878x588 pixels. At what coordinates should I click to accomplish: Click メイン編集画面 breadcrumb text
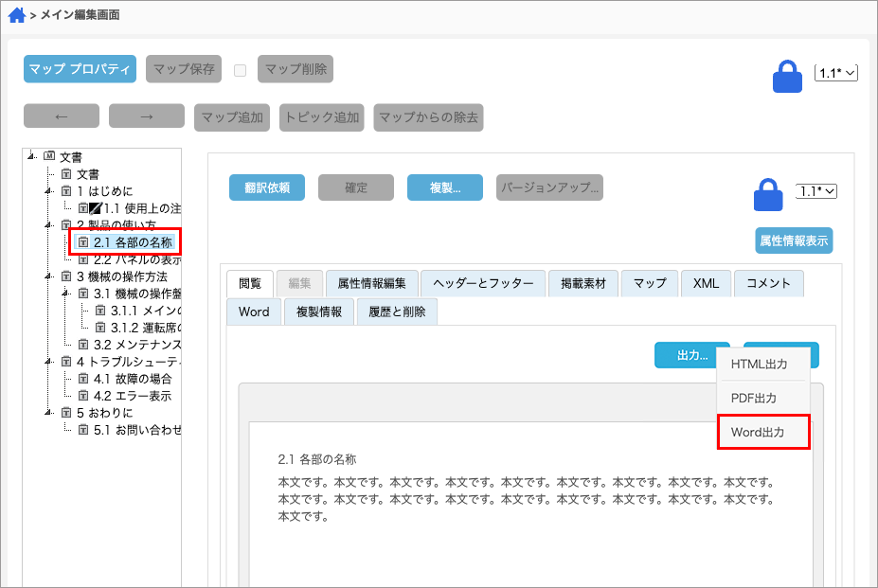[81, 15]
